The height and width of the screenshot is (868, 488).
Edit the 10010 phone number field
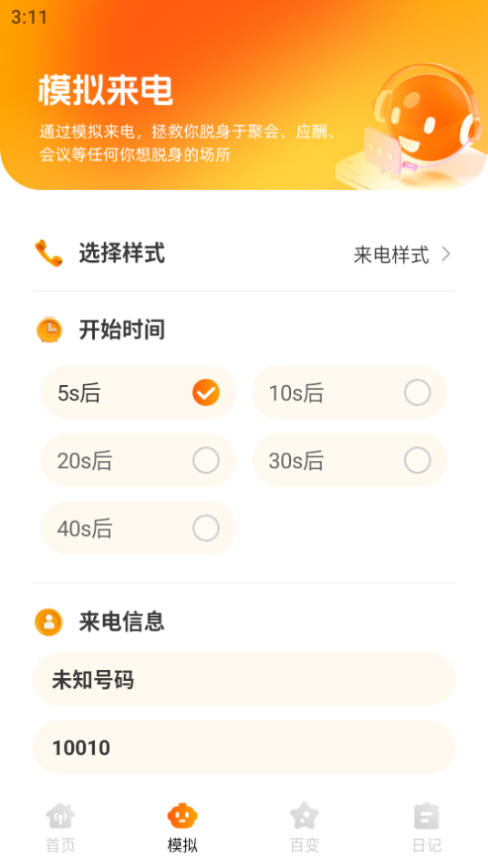pyautogui.click(x=244, y=748)
